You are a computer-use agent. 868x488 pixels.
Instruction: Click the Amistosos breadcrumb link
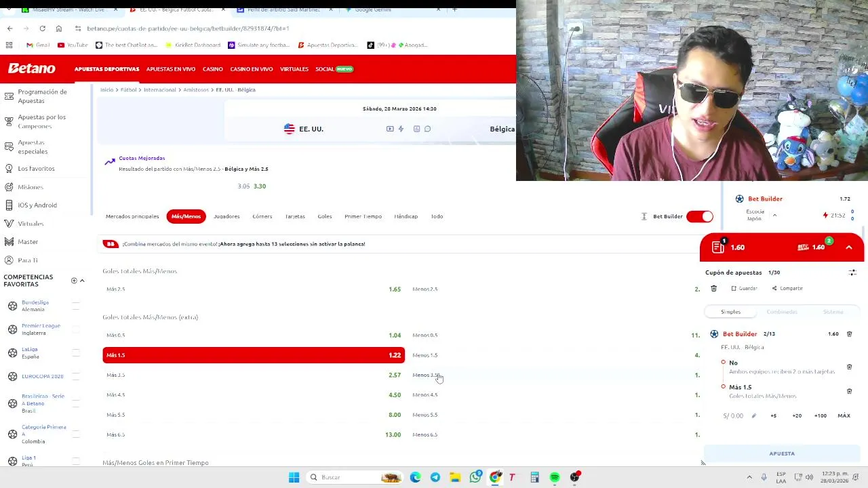click(196, 89)
